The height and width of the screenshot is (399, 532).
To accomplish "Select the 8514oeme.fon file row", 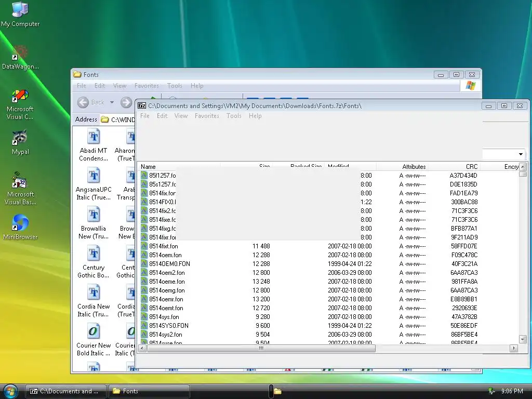I will pos(328,281).
